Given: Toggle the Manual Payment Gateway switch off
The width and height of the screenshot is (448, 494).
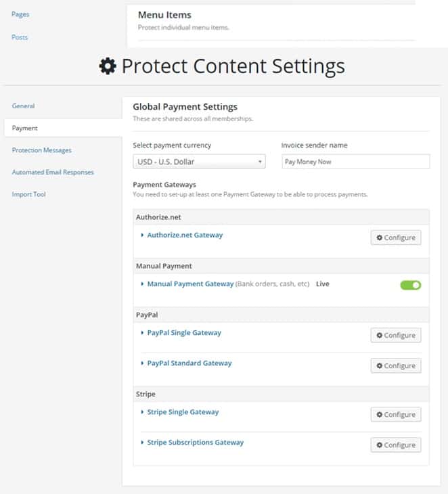Looking at the screenshot, I should pyautogui.click(x=411, y=285).
